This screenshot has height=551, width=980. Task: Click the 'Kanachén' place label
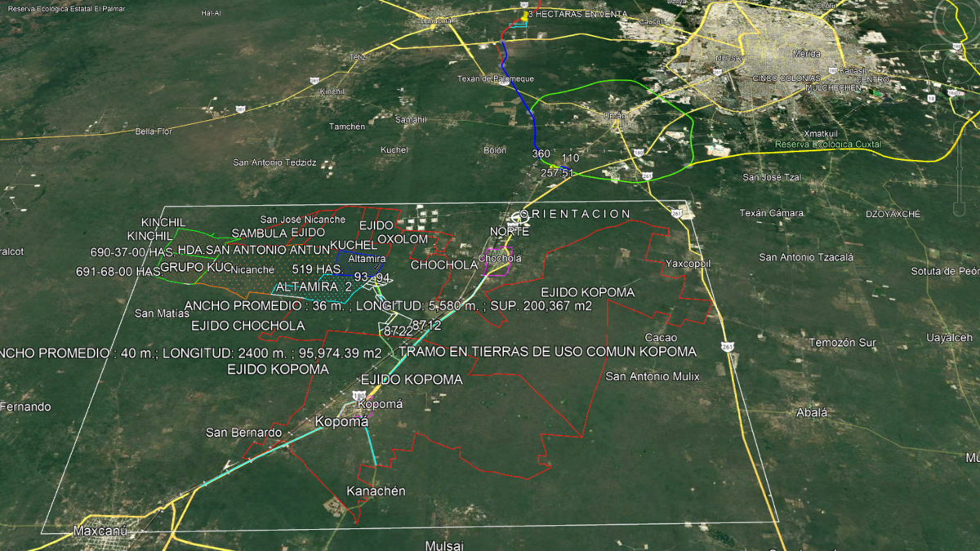[376, 491]
